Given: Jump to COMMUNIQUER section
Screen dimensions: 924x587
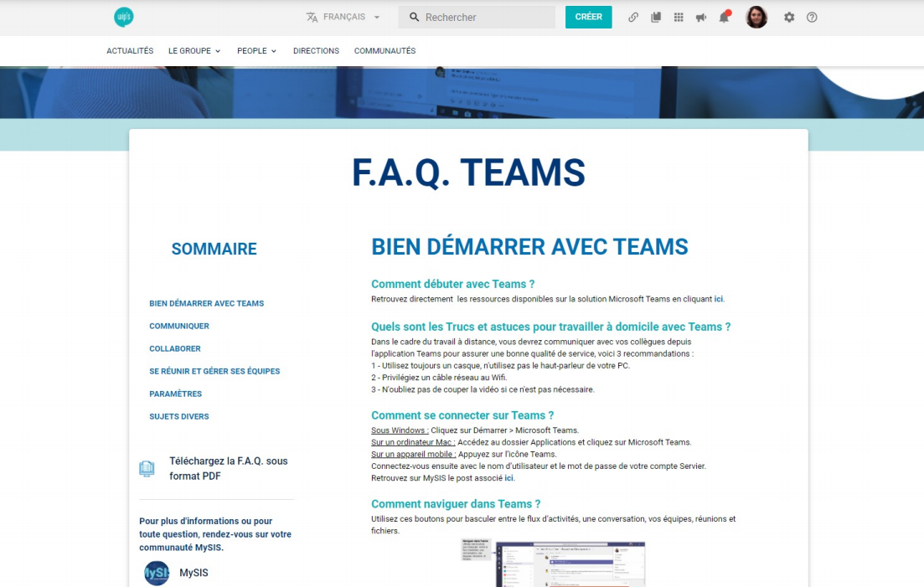Looking at the screenshot, I should coord(179,326).
